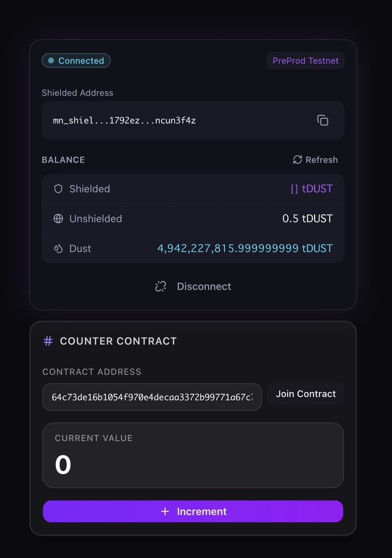Click the PreProd Testnet network badge
This screenshot has width=392, height=558.
pos(305,61)
